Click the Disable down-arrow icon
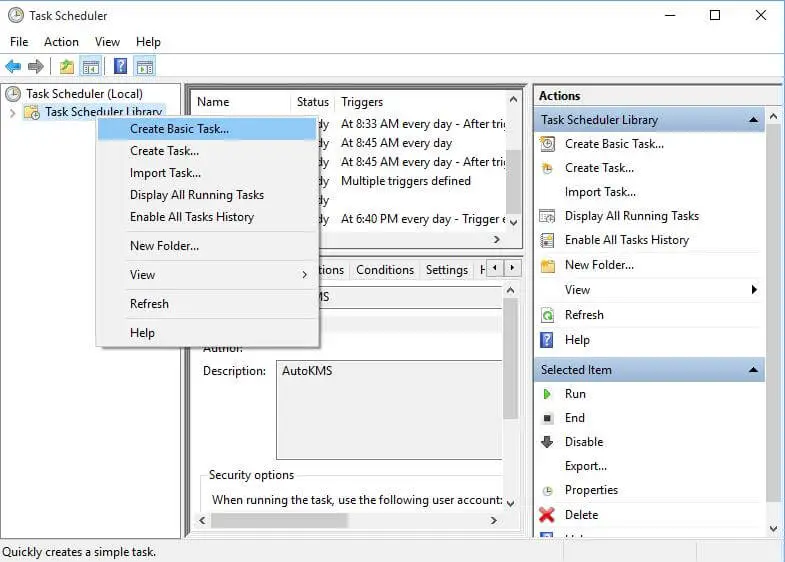 coord(547,442)
